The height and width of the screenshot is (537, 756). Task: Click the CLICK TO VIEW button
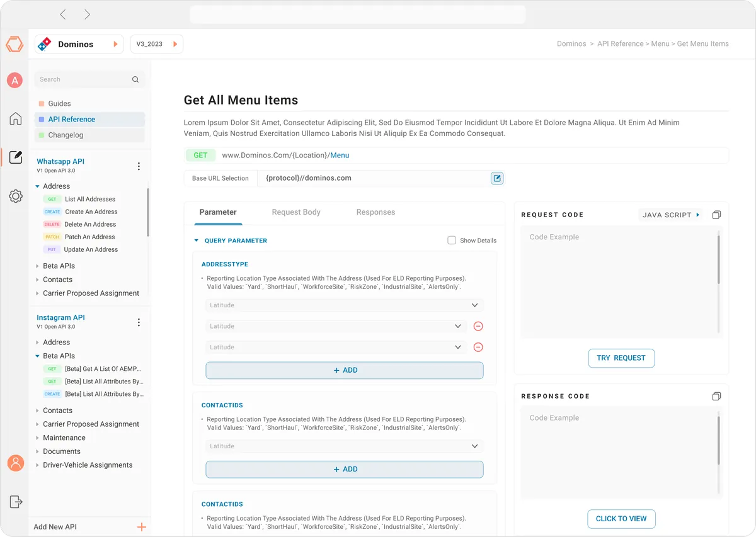tap(621, 519)
